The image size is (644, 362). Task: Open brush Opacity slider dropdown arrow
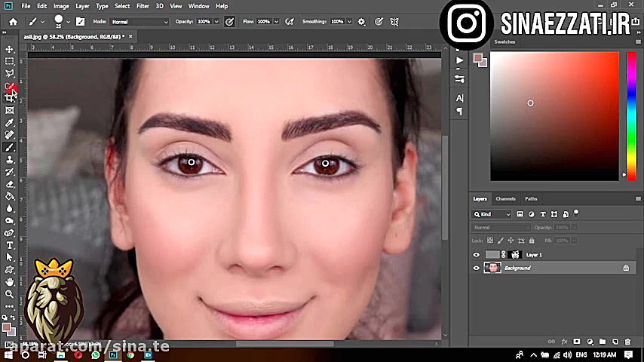(215, 22)
